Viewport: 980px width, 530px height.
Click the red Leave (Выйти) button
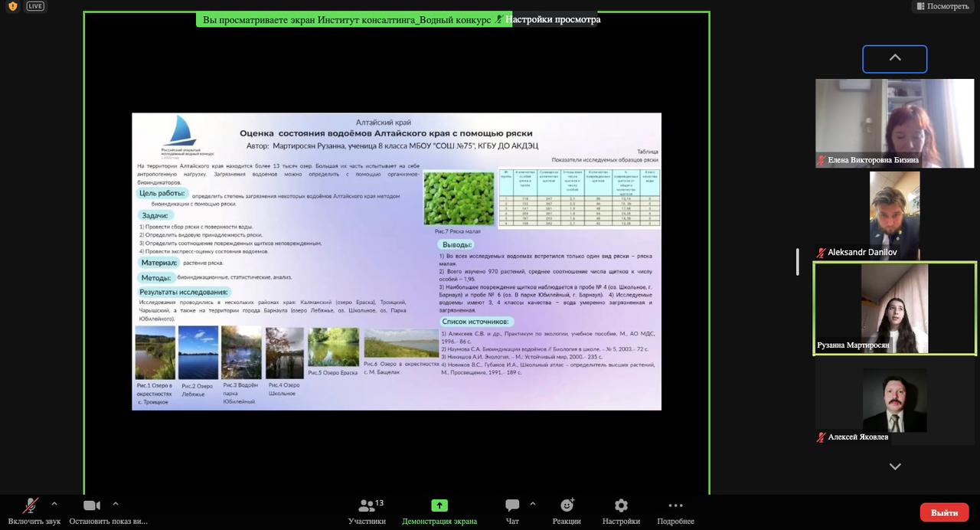tap(944, 512)
